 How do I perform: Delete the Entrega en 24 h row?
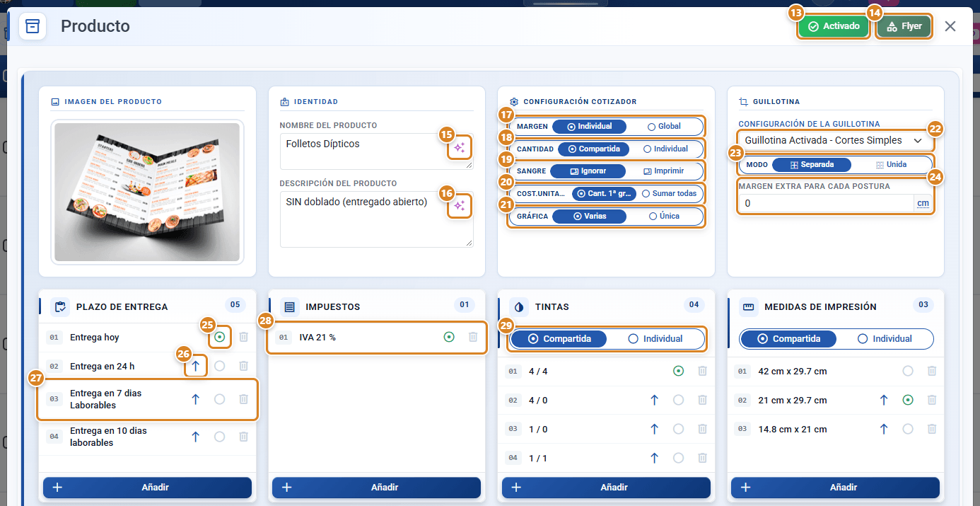(x=243, y=366)
